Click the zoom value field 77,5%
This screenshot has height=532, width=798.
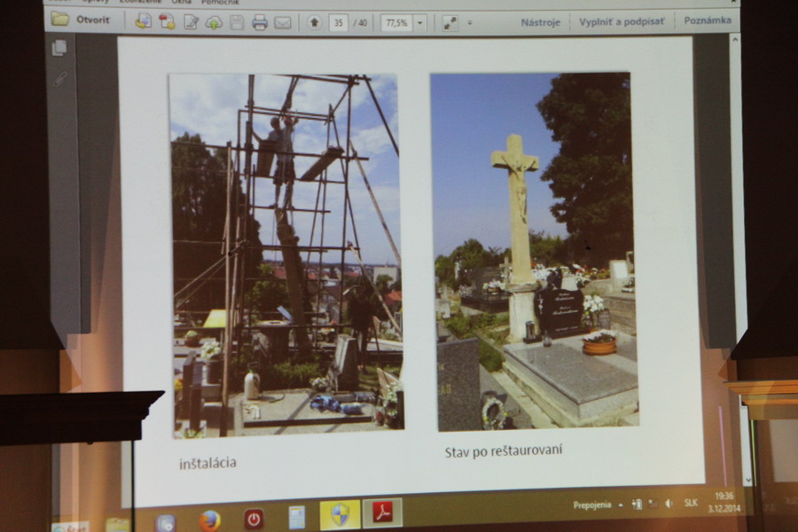click(x=397, y=23)
